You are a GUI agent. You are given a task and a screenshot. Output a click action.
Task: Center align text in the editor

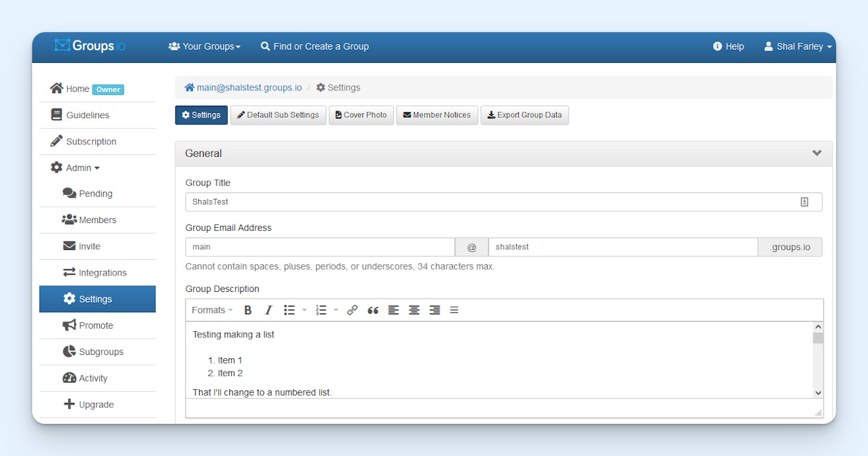(414, 310)
